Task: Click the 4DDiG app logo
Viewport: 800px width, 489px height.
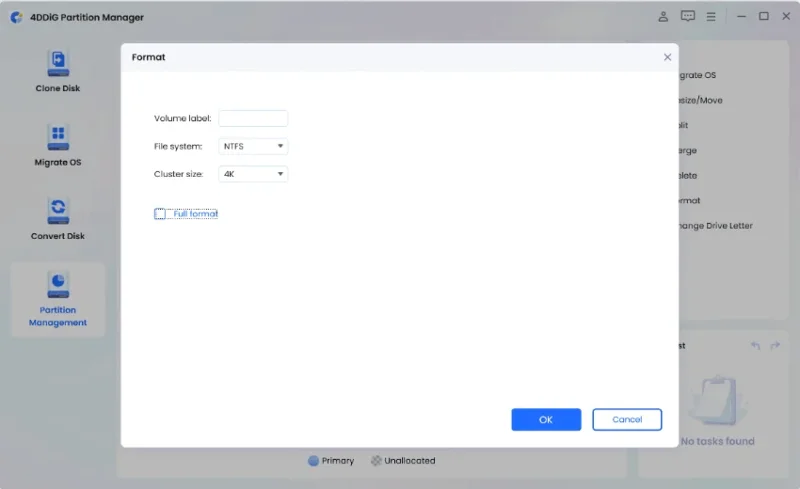Action: [x=16, y=17]
